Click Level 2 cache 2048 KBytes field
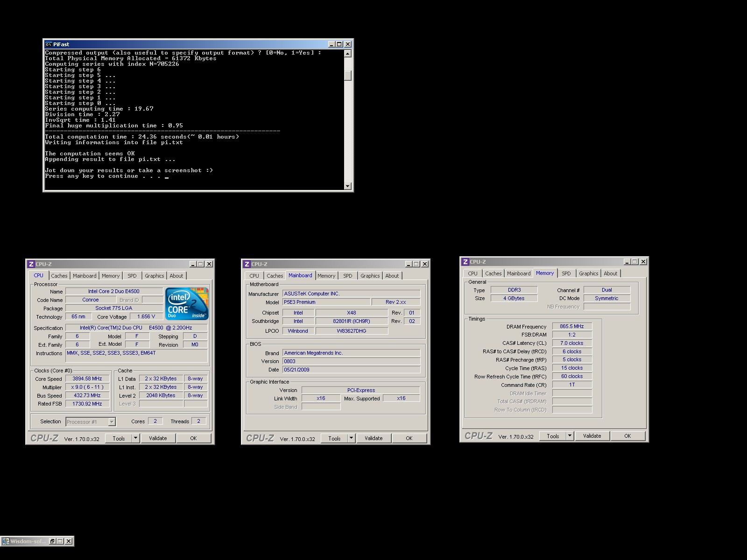 161,395
